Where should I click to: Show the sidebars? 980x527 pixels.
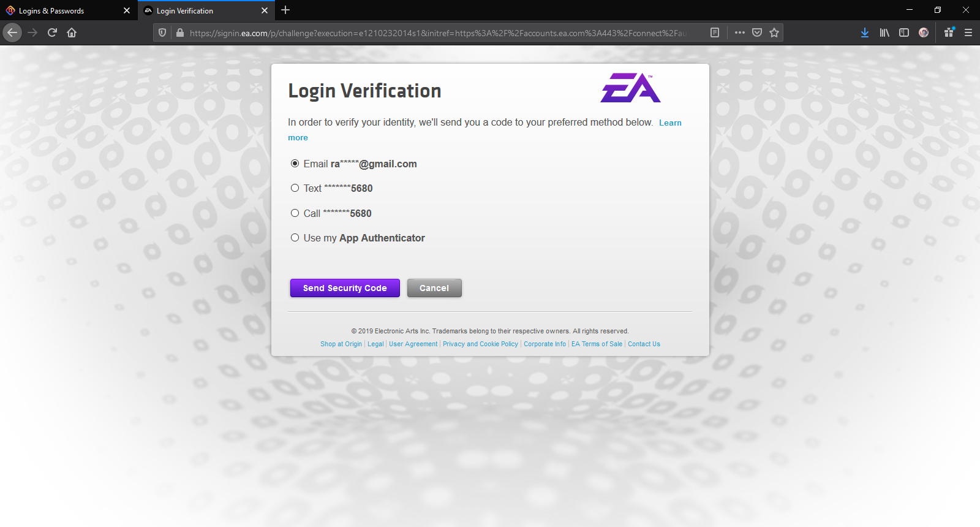(904, 32)
